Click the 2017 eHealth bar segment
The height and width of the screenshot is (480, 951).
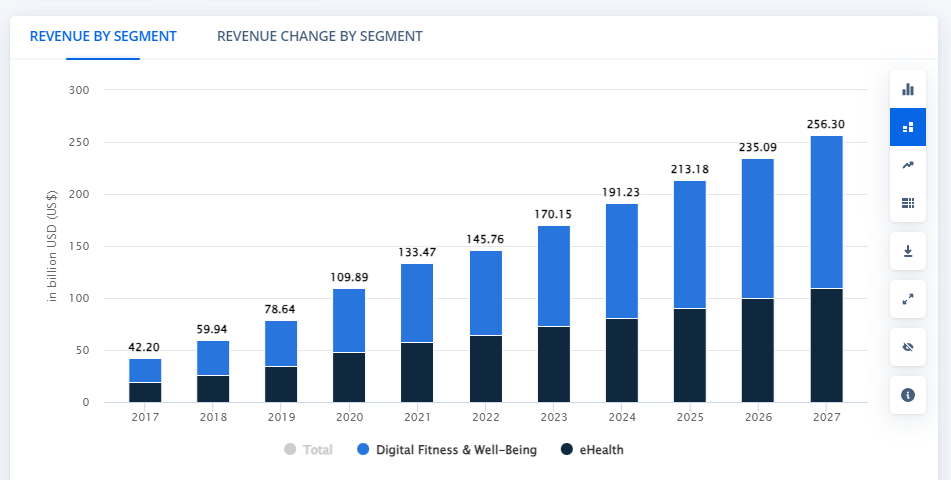pos(145,392)
